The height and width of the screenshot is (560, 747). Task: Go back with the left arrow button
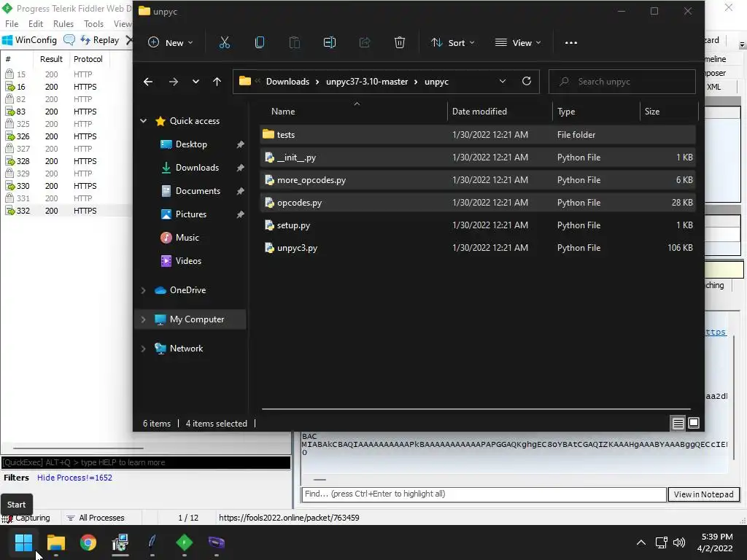pyautogui.click(x=148, y=82)
